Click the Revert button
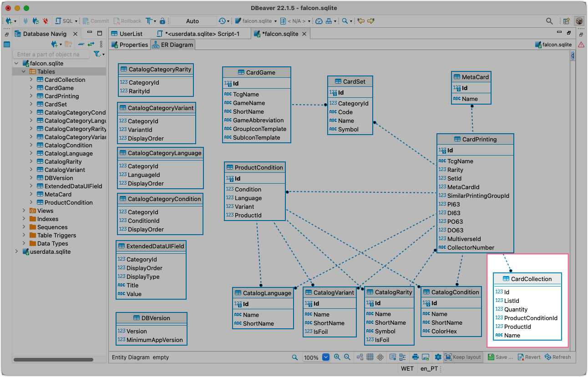Image resolution: width=588 pixels, height=377 pixels. 529,357
